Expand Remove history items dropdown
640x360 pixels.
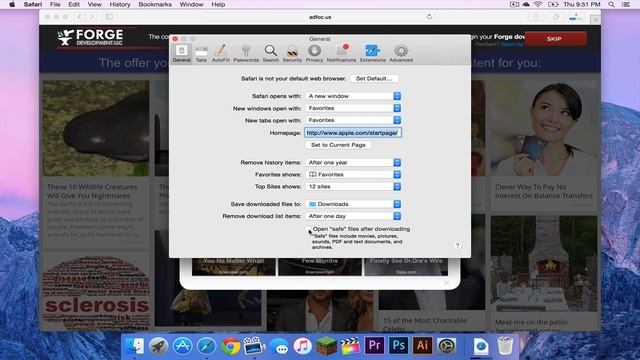353,162
